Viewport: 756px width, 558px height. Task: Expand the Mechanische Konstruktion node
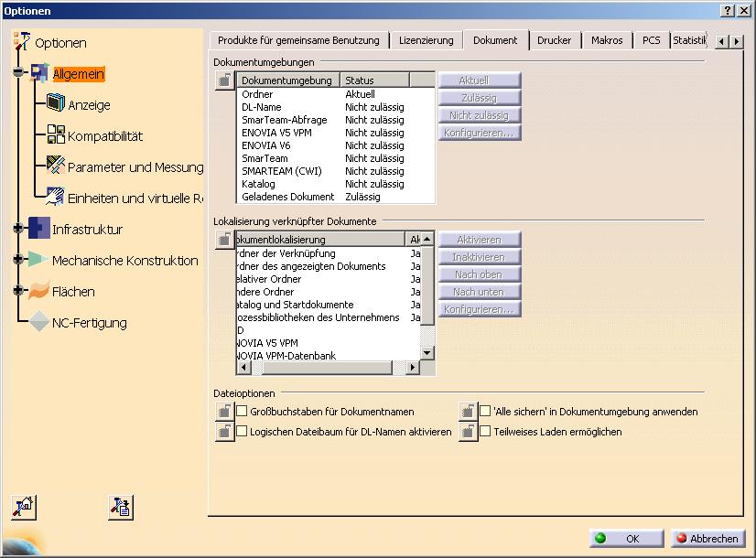[18, 259]
